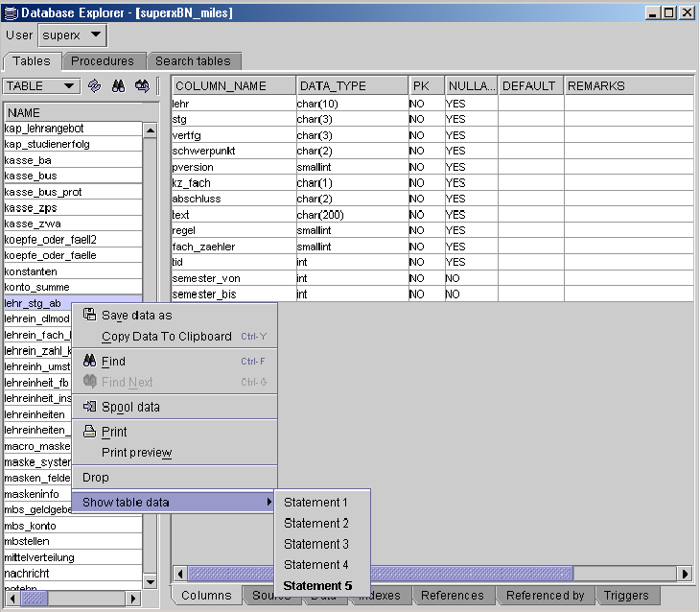Select Statement 3 in submenu
This screenshot has height=612, width=700.
click(x=322, y=544)
